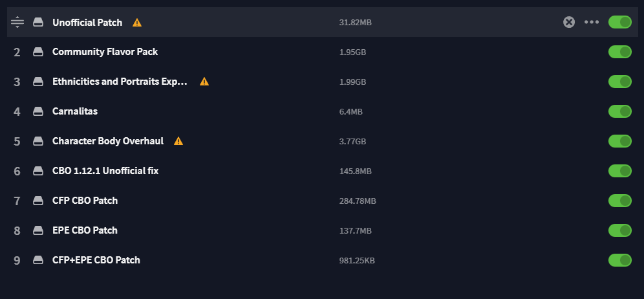The width and height of the screenshot is (644, 299).
Task: Select the CFP+EPE CBO Patch entry
Action: (x=96, y=260)
